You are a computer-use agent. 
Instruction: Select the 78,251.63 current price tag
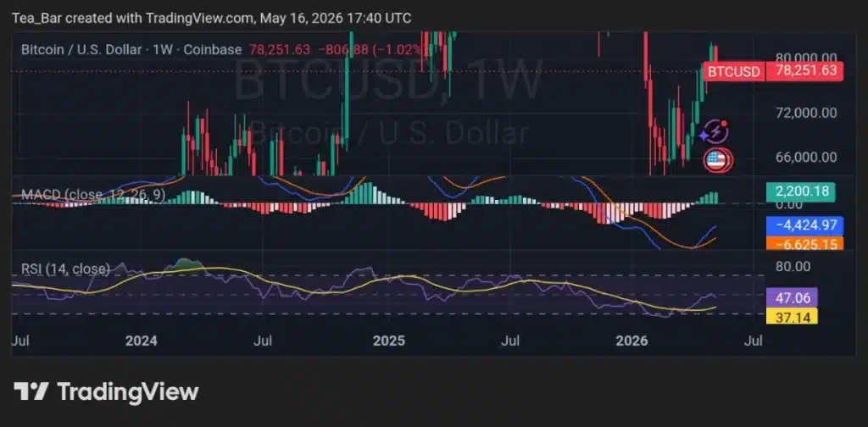pos(804,71)
